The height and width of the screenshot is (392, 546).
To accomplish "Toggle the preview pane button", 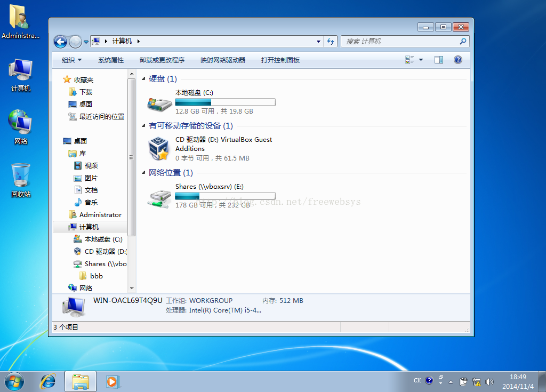I will tap(439, 60).
